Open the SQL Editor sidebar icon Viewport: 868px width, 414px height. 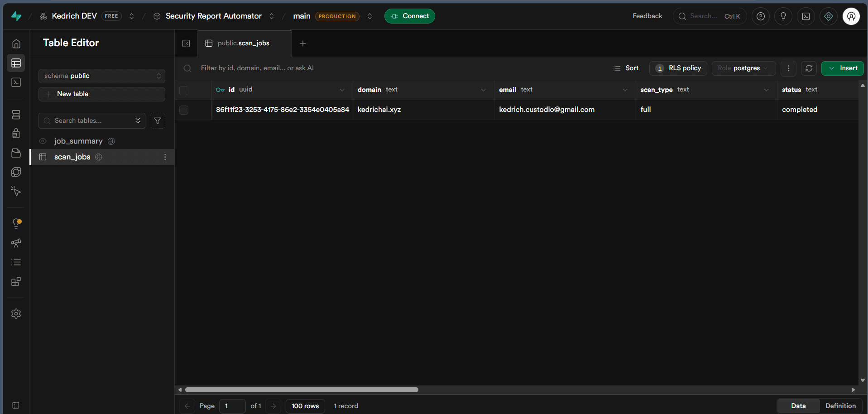(x=16, y=82)
